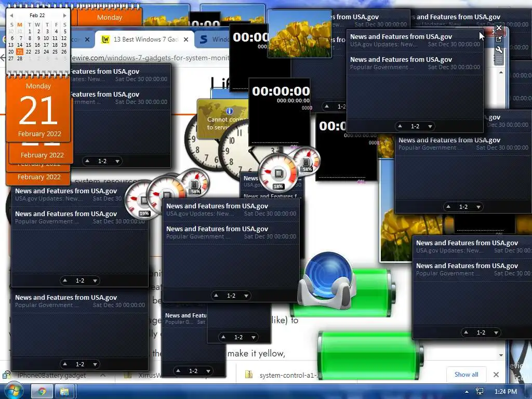This screenshot has width=532, height=399.
Task: Click Show all downloads button
Action: click(x=466, y=375)
